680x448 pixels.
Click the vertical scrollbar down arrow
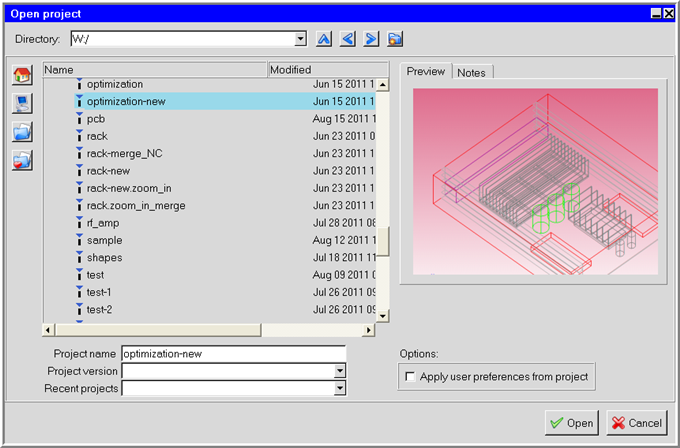pos(382,316)
